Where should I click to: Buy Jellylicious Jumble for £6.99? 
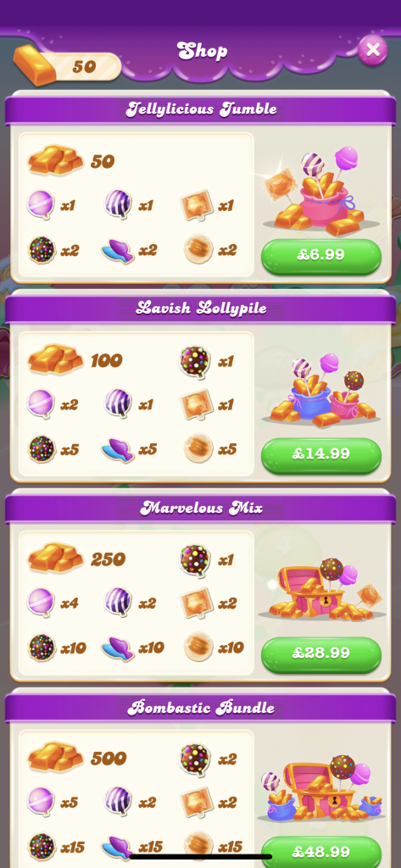[321, 256]
